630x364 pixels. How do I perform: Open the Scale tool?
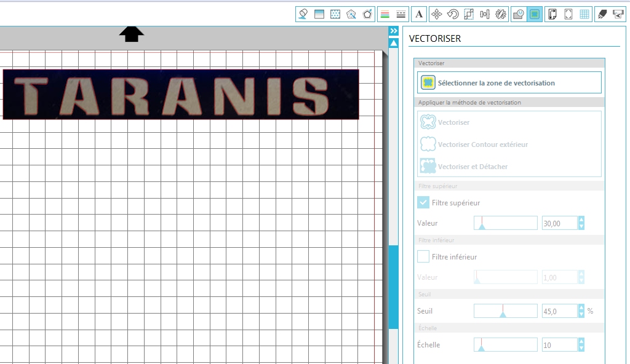click(469, 15)
